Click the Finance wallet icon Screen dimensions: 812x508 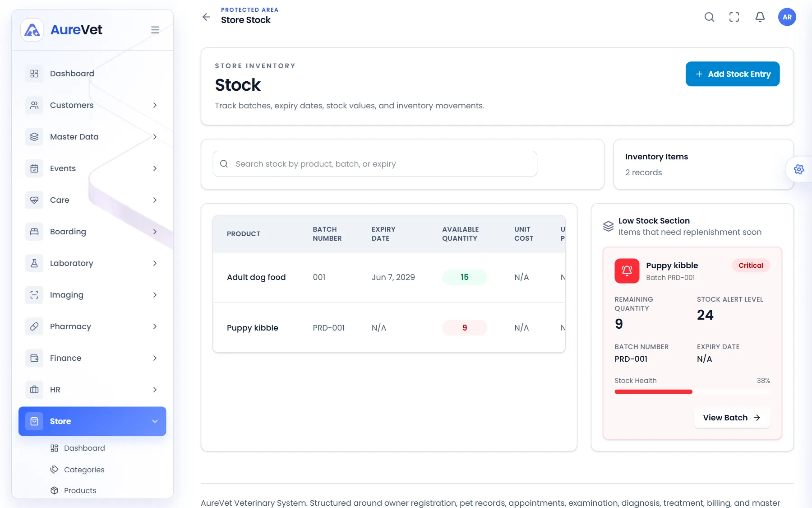pyautogui.click(x=34, y=358)
